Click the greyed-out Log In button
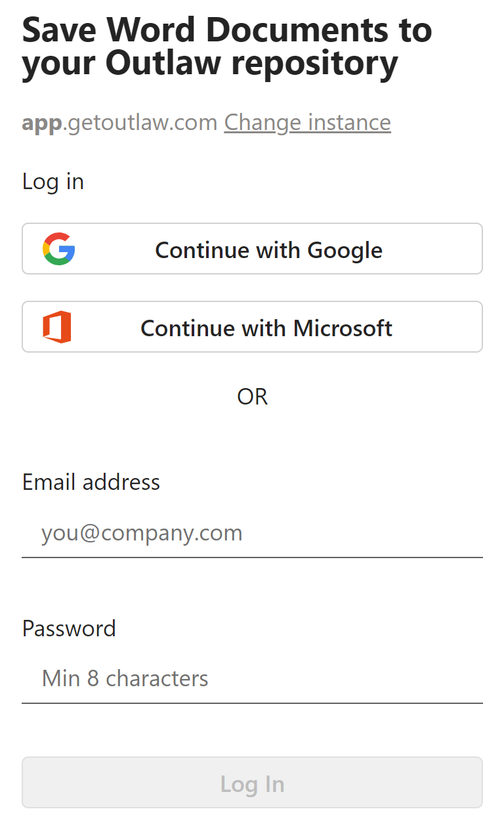The width and height of the screenshot is (504, 830). pyautogui.click(x=252, y=783)
